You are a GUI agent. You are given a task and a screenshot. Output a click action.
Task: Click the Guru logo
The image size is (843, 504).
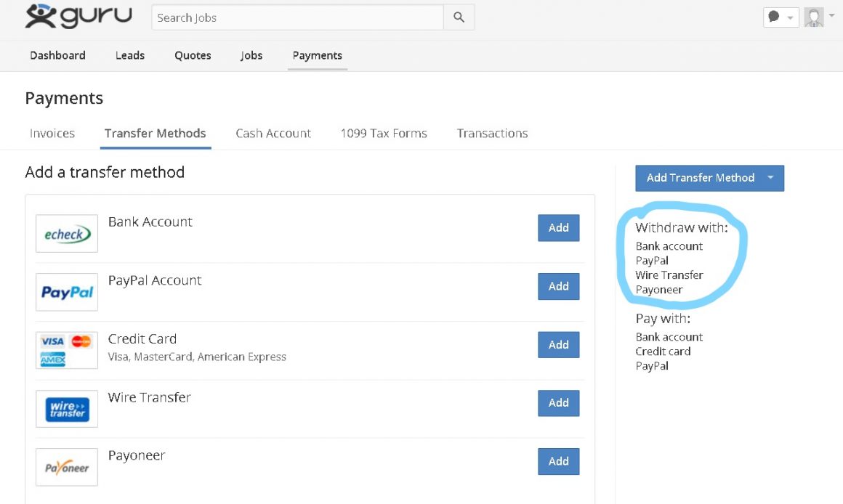click(78, 17)
